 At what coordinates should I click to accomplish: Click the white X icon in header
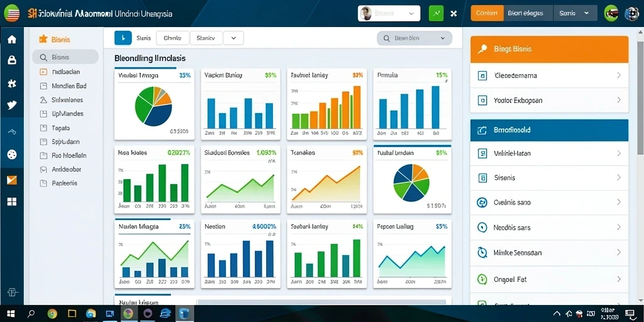pyautogui.click(x=453, y=14)
